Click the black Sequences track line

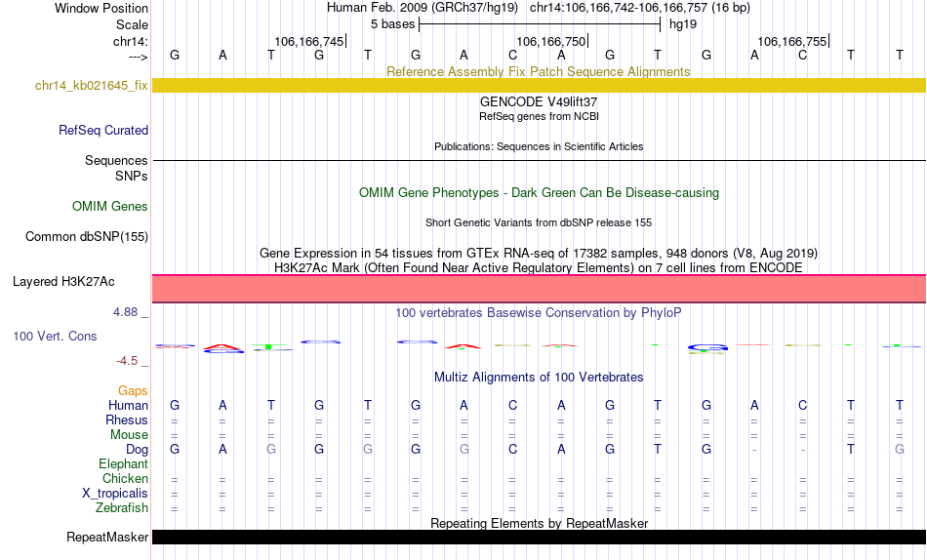pos(540,160)
